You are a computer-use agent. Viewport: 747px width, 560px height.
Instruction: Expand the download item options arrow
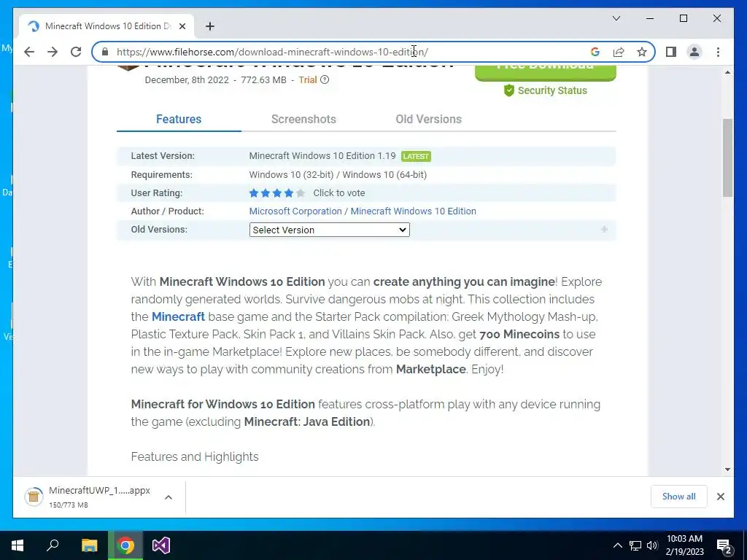tap(169, 497)
